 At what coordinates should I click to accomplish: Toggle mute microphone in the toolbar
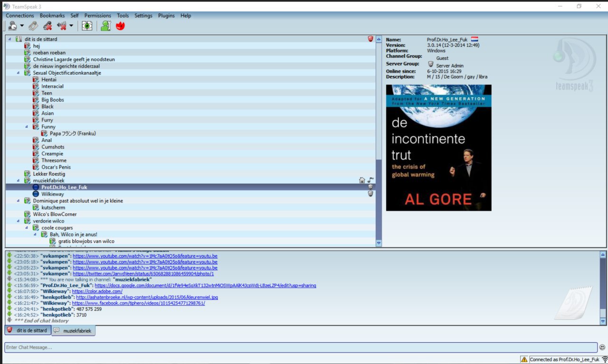coord(47,26)
